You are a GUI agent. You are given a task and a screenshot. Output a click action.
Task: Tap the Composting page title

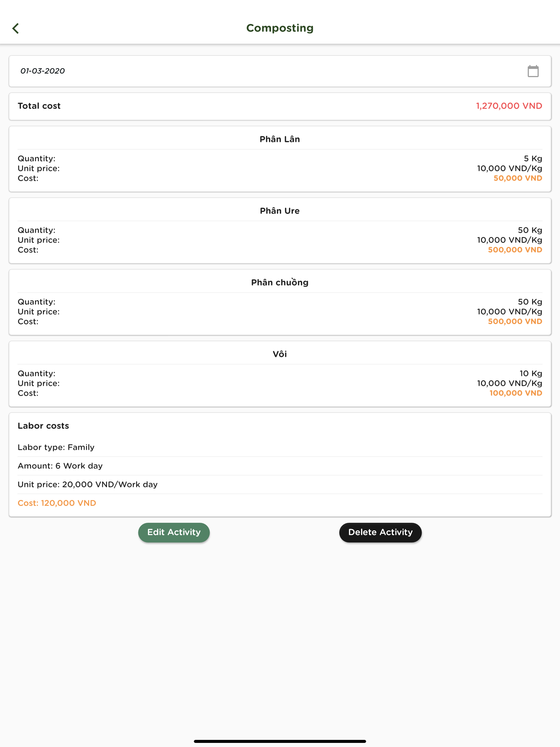tap(280, 28)
